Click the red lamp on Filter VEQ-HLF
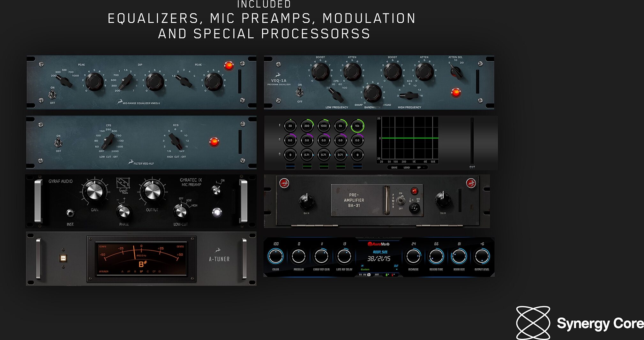The height and width of the screenshot is (340, 644). coord(214,142)
